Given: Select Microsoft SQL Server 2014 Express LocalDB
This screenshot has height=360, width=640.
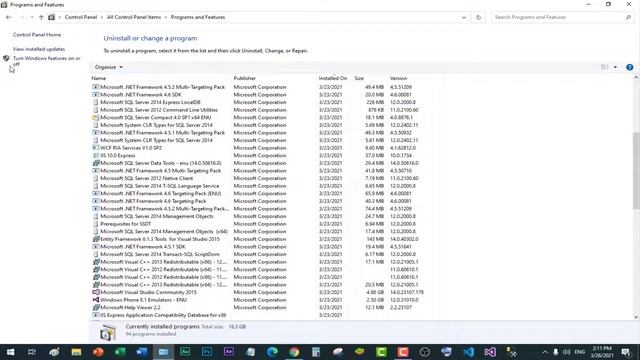Looking at the screenshot, I should pyautogui.click(x=258, y=102).
